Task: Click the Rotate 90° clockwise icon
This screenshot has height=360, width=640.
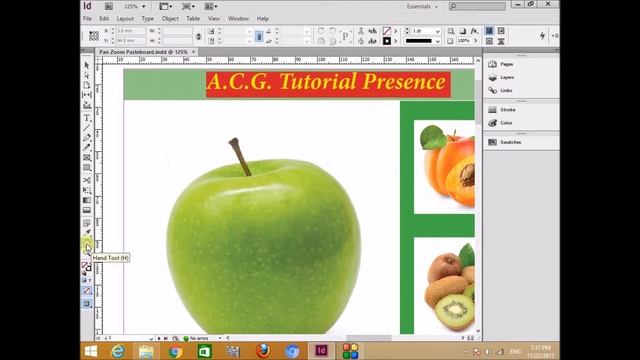Action: (321, 31)
